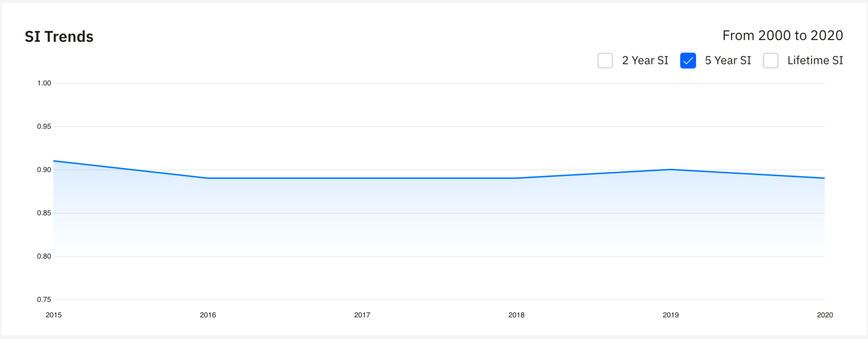This screenshot has width=868, height=339.
Task: Click the 2015 starting data point
Action: 54,161
